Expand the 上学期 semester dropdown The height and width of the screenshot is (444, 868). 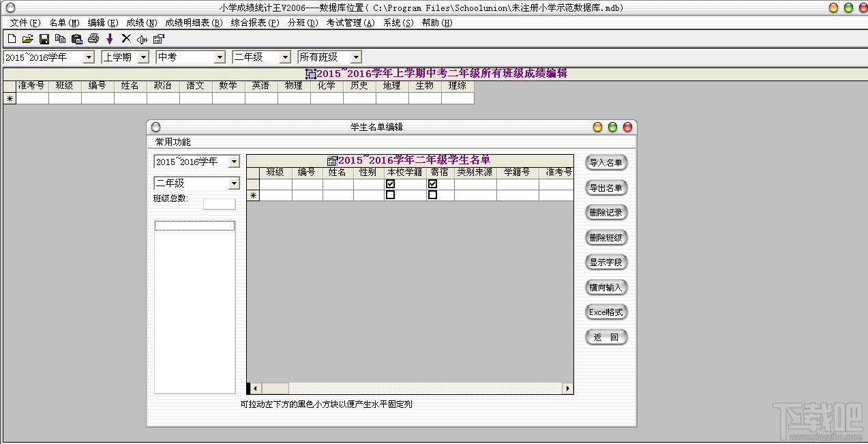[x=143, y=57]
